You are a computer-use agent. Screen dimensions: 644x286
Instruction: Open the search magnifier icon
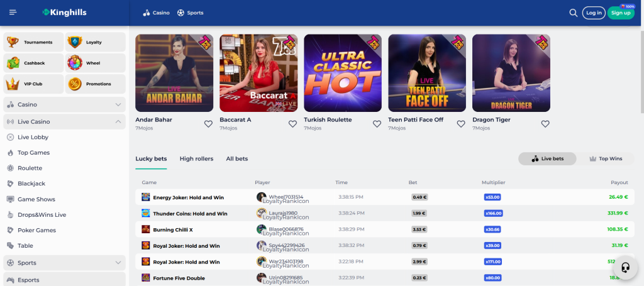tap(574, 13)
